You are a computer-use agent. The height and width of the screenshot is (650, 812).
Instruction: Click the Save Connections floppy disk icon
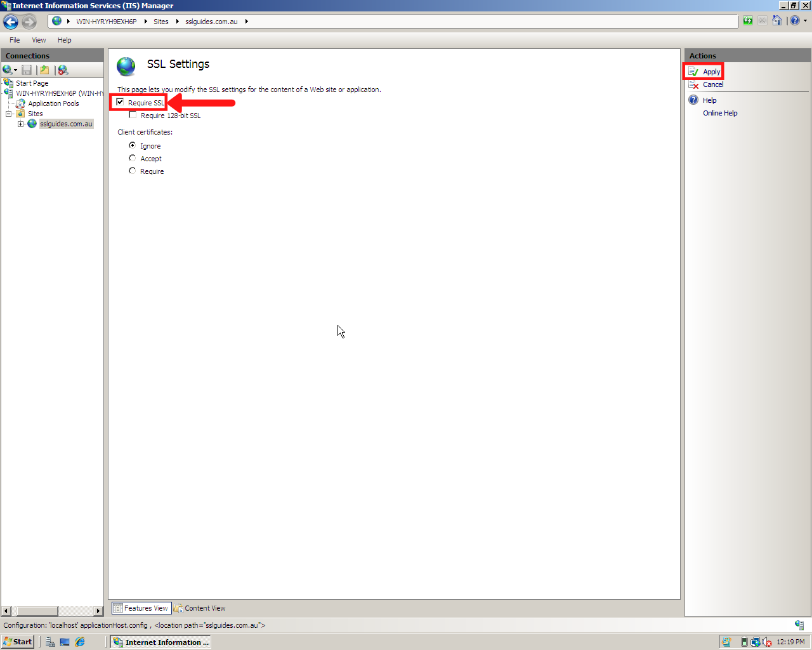[x=26, y=70]
